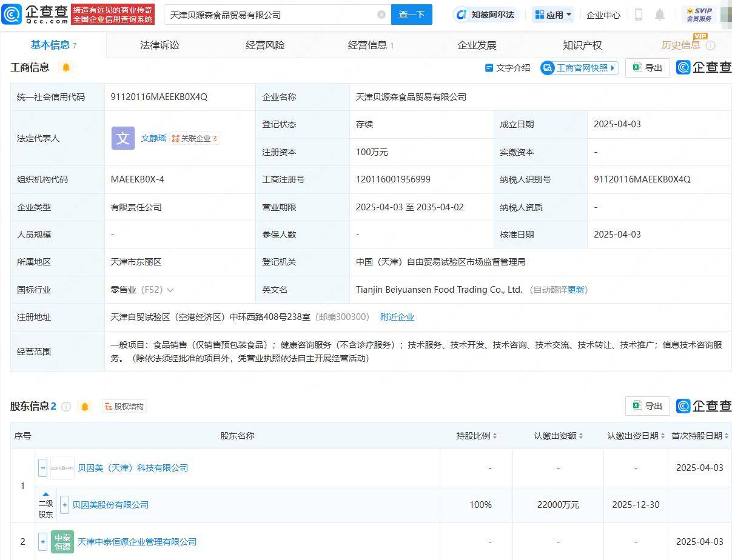
Task: Select the 有限责任公司 company type value
Action: coord(136,207)
